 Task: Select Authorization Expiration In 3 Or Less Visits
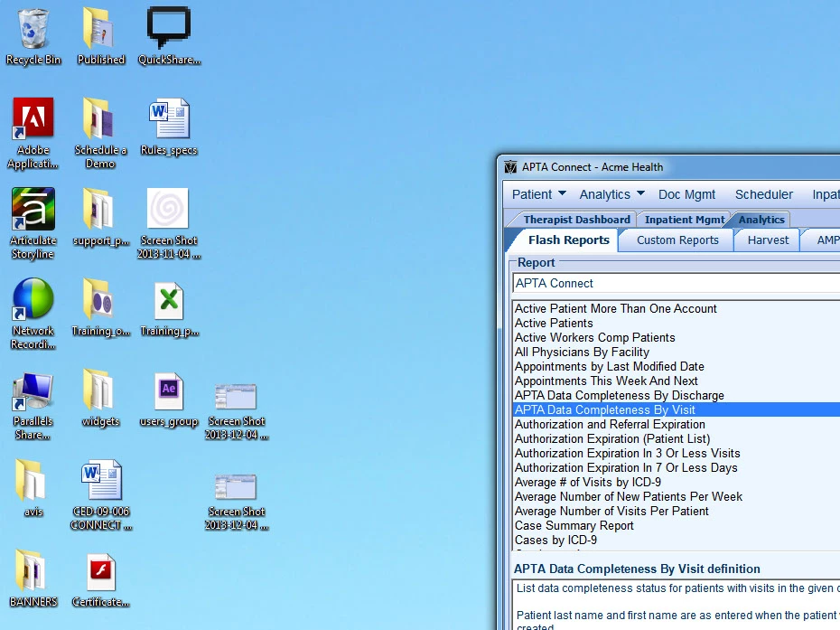(677, 454)
